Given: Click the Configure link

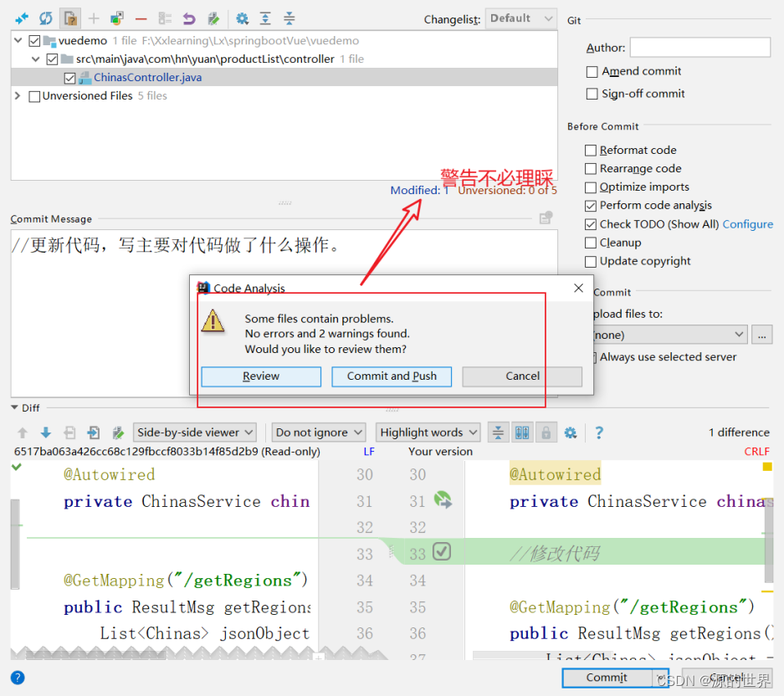Looking at the screenshot, I should coord(747,224).
